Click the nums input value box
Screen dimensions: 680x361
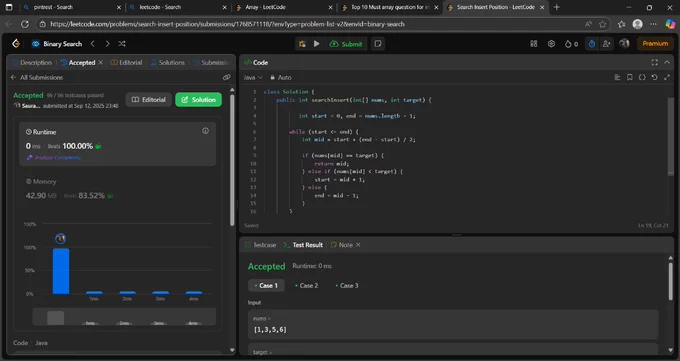point(453,325)
